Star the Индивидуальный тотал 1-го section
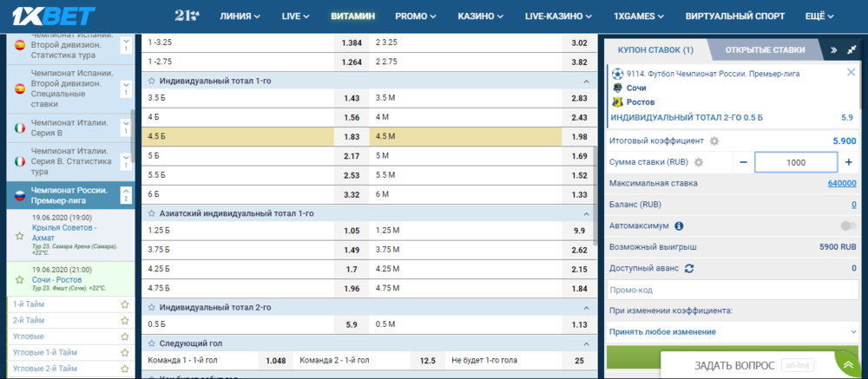Viewport: 868px width, 379px height. pyautogui.click(x=151, y=81)
